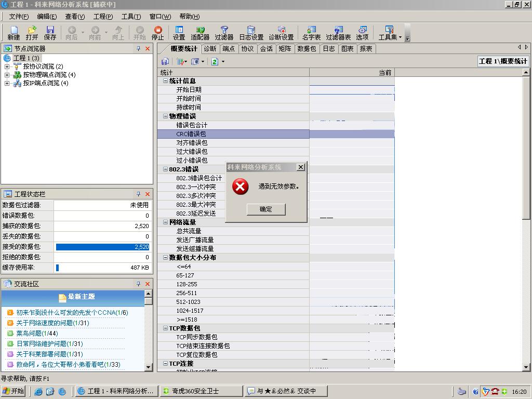
Task: Open the 适配器 (Adapter) settings icon
Action: (x=202, y=32)
